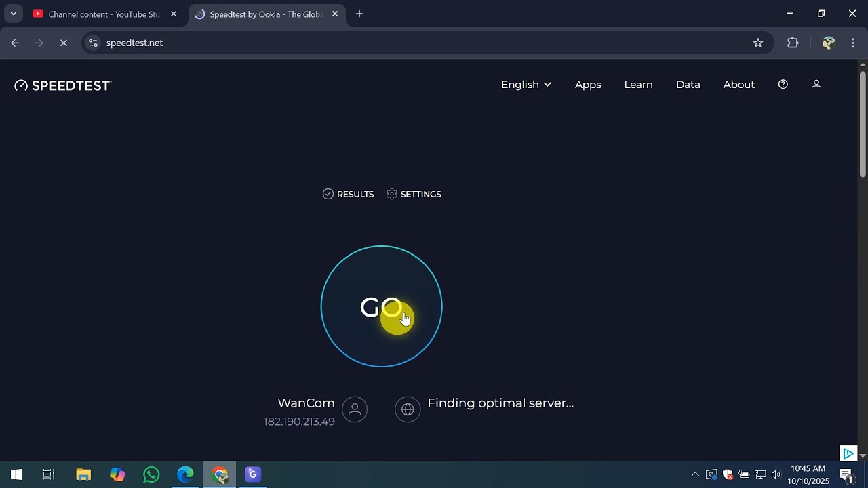Click the help question mark icon

pos(783,85)
